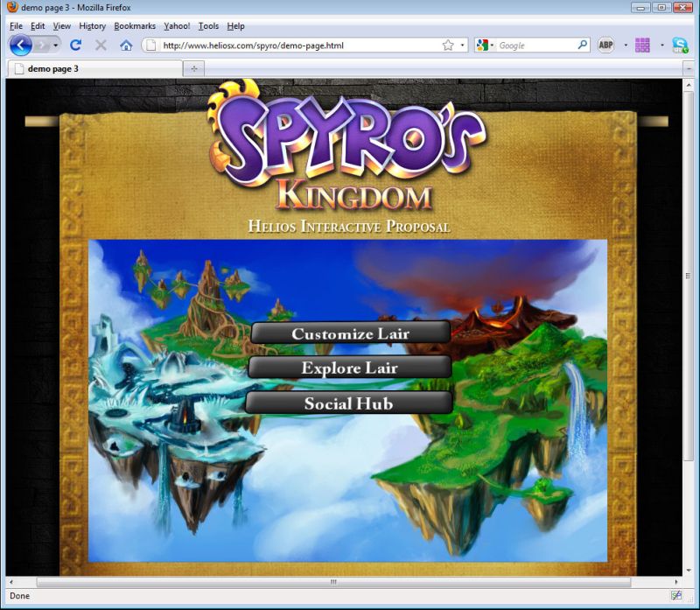Open the address bar history dropdown
The image size is (700, 610).
462,46
